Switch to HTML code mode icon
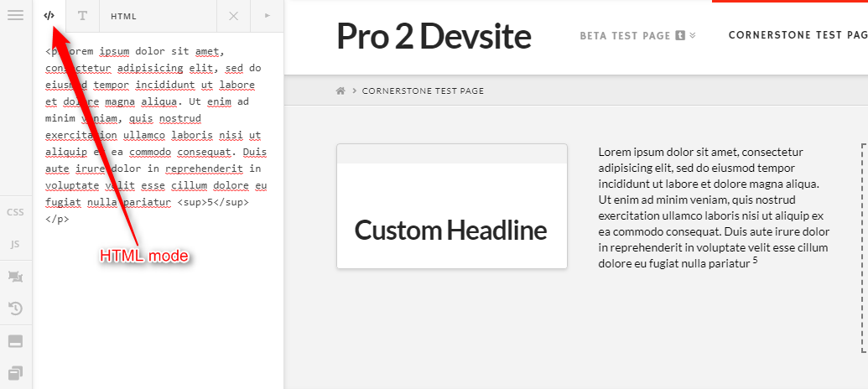 (49, 16)
